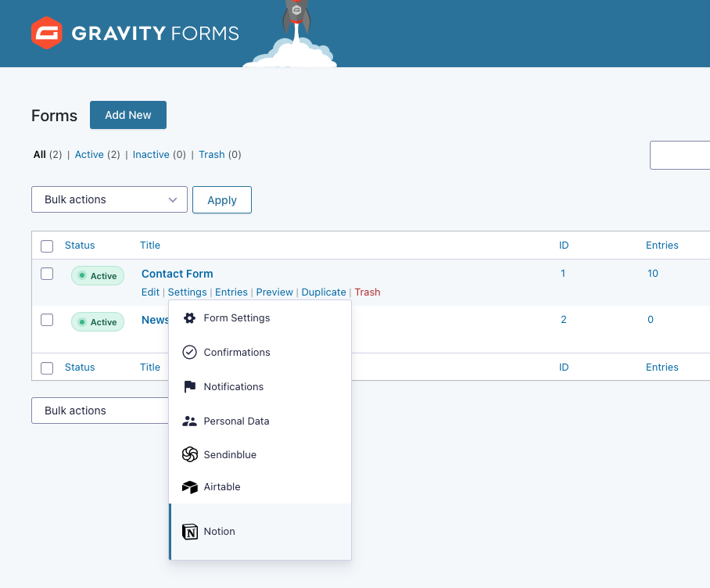Screen dimensions: 710x588
Task: Choose Notifications in the settings menu
Action: [x=260, y=386]
